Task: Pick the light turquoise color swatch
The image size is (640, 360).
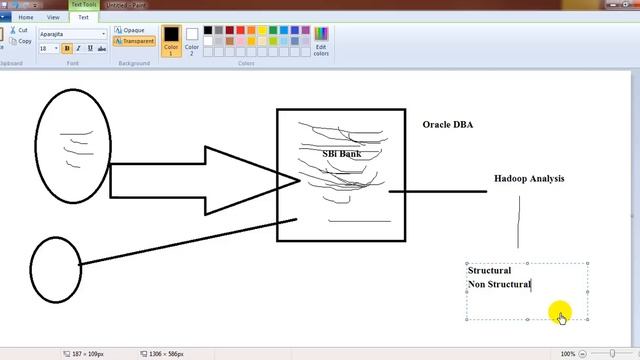Action: [x=284, y=41]
